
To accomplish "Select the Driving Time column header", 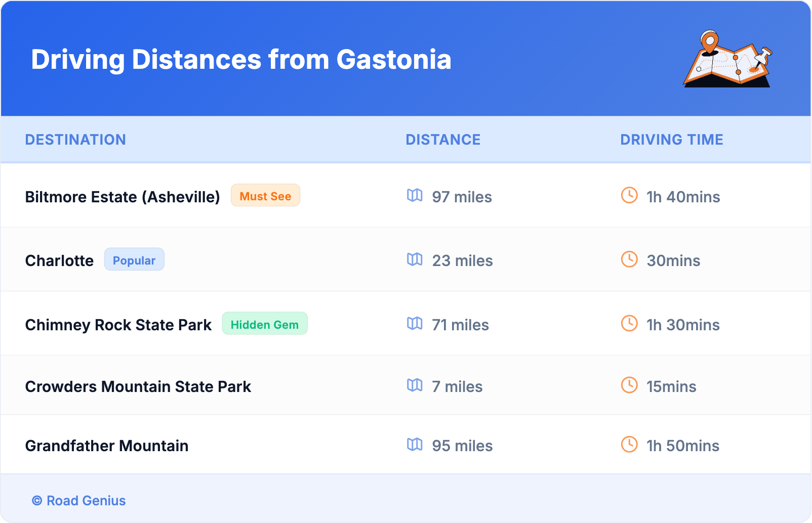I will pos(672,140).
